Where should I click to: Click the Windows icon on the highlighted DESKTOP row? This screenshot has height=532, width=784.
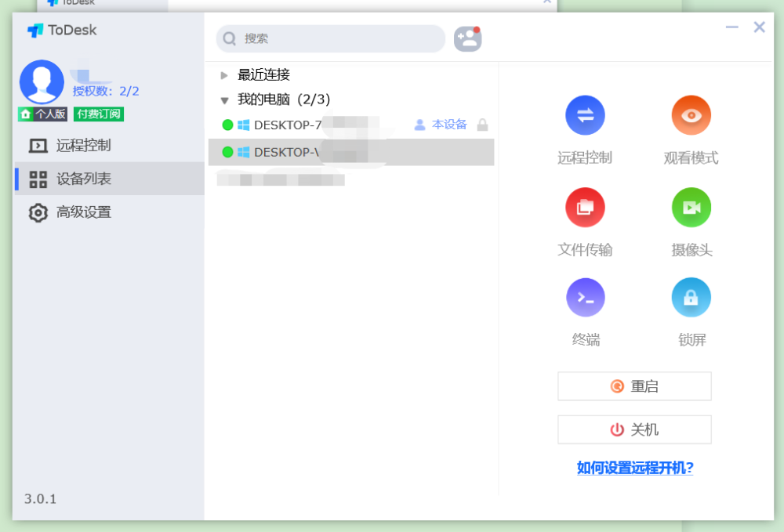[244, 152]
